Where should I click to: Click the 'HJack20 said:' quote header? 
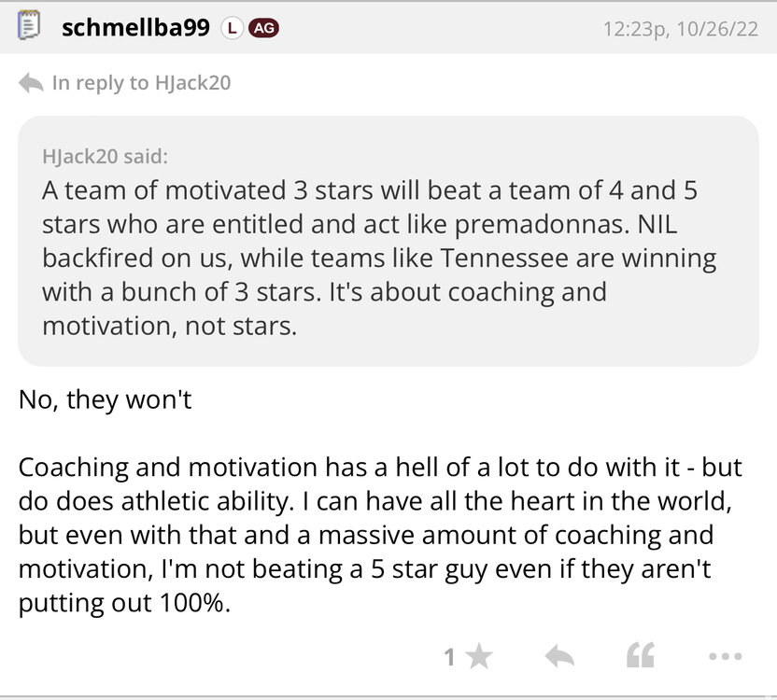click(x=106, y=156)
